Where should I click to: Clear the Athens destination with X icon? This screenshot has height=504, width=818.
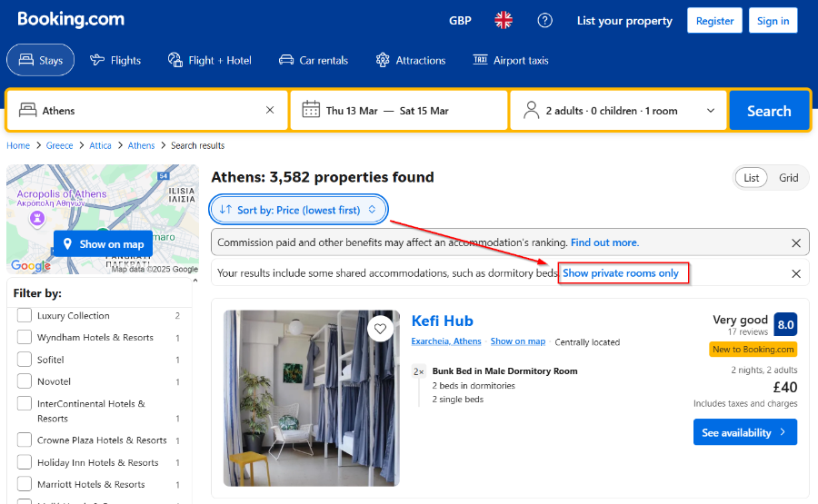270,110
